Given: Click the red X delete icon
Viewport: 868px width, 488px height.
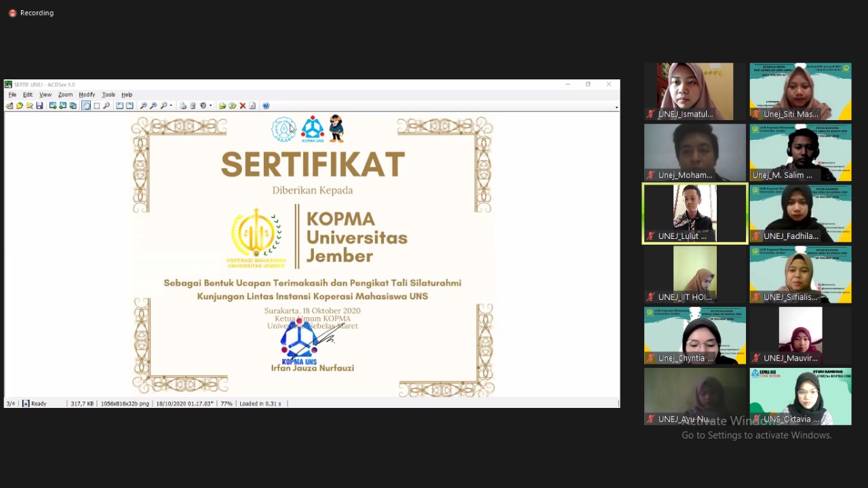Looking at the screenshot, I should (242, 106).
